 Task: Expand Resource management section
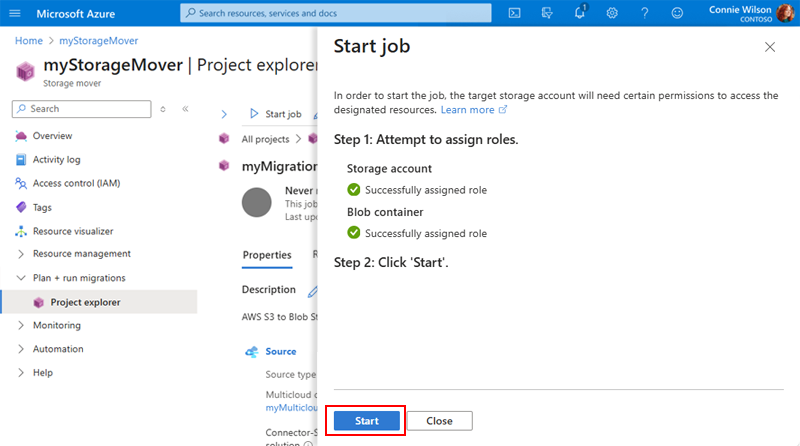[21, 254]
